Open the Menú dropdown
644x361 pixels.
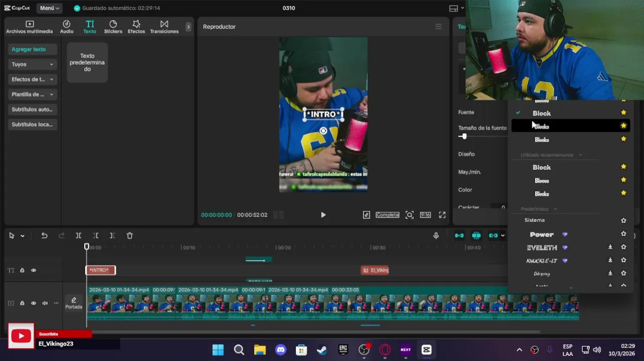pyautogui.click(x=50, y=8)
